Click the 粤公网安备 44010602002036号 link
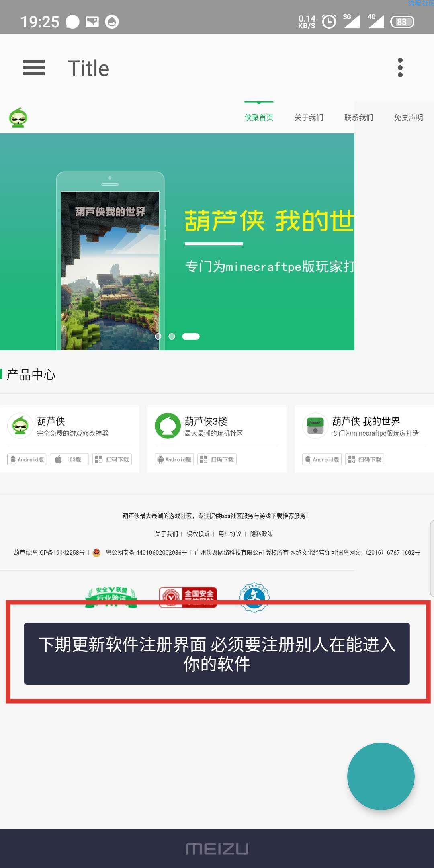 [x=146, y=553]
